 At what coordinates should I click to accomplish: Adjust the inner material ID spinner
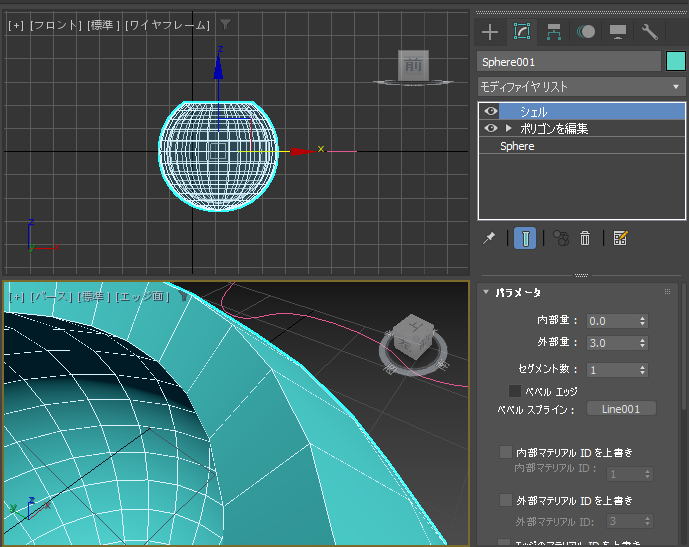(647, 474)
